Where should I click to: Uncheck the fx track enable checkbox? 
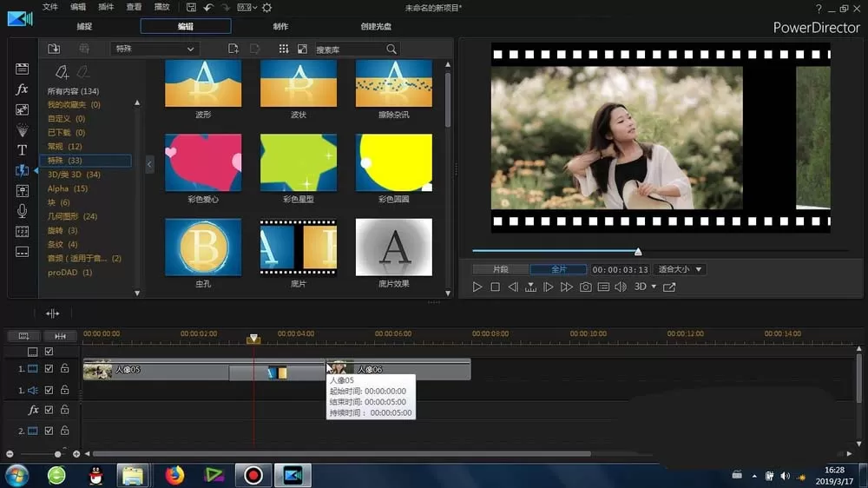coord(49,410)
